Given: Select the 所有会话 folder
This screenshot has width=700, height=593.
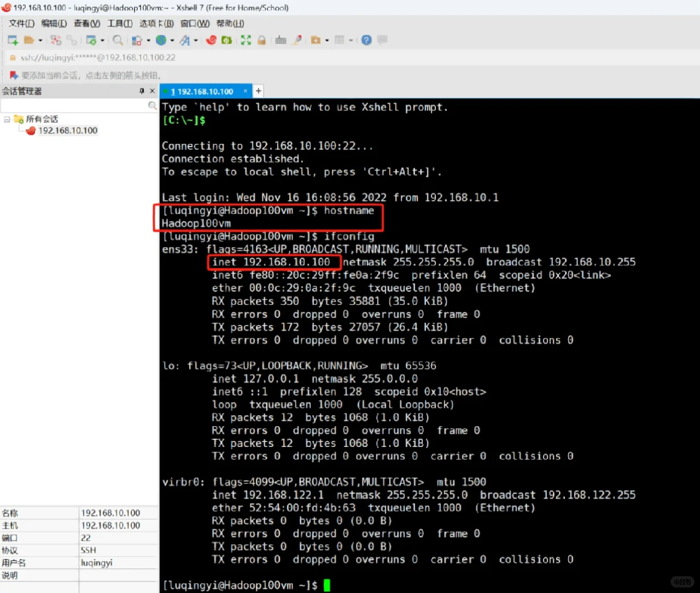Looking at the screenshot, I should [x=42, y=119].
